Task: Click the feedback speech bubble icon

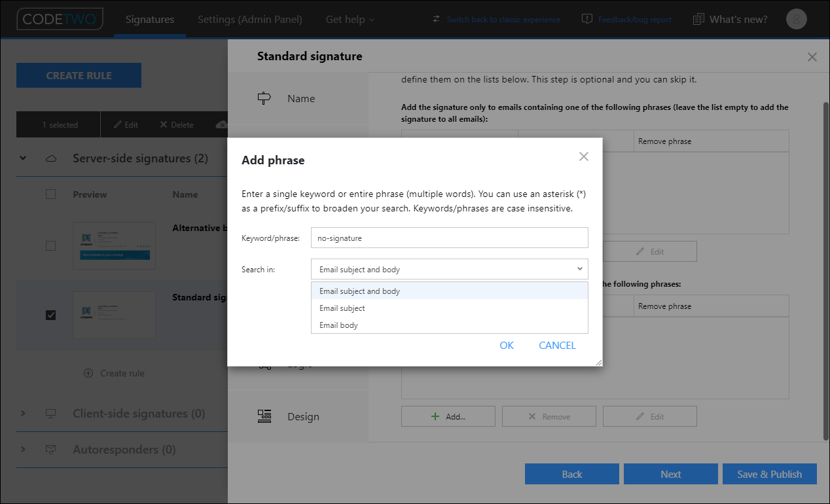Action: 587,19
